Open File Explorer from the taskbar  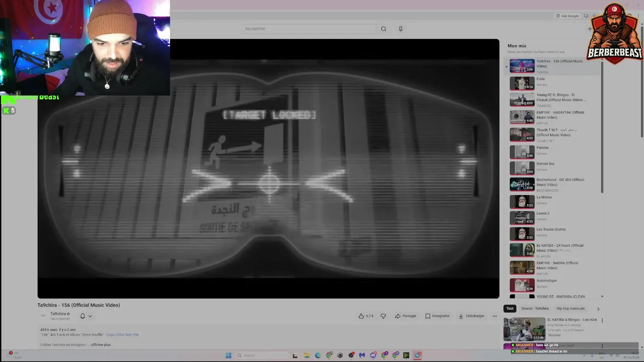click(x=306, y=355)
